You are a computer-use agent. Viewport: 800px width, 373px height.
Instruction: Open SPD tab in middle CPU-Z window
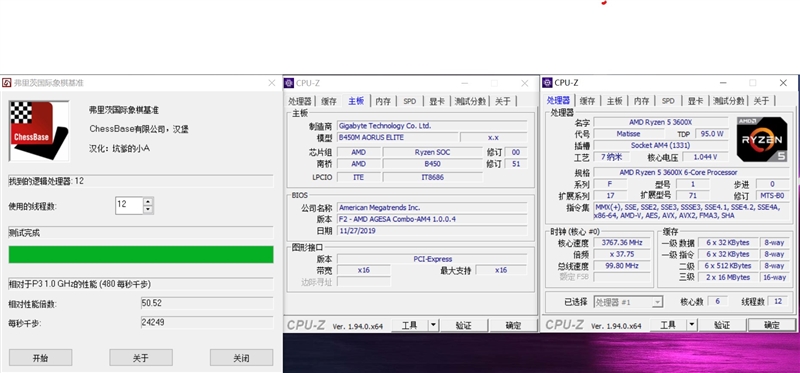(410, 101)
